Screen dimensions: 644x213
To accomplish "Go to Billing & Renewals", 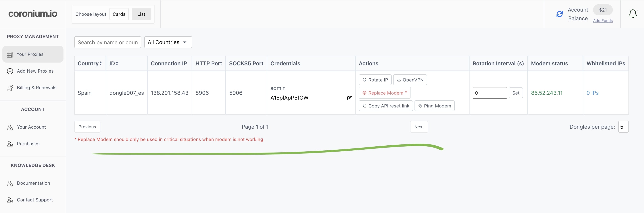I will 37,88.
